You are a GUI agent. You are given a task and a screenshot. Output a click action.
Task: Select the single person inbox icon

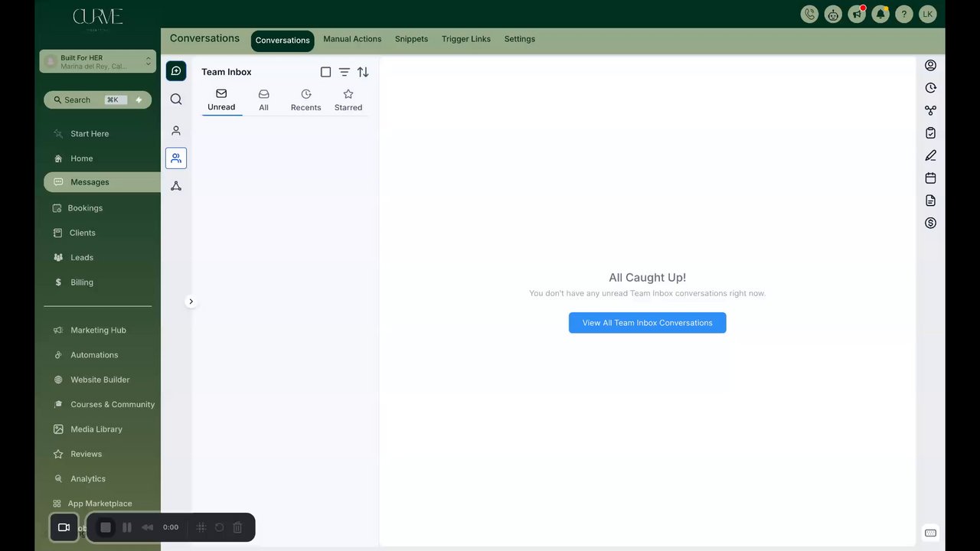(176, 131)
